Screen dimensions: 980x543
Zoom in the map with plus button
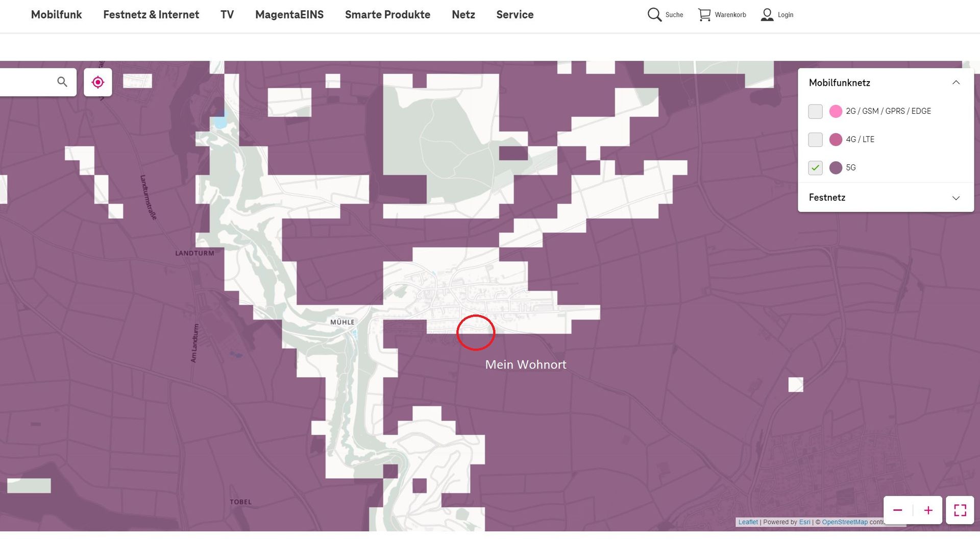(928, 510)
